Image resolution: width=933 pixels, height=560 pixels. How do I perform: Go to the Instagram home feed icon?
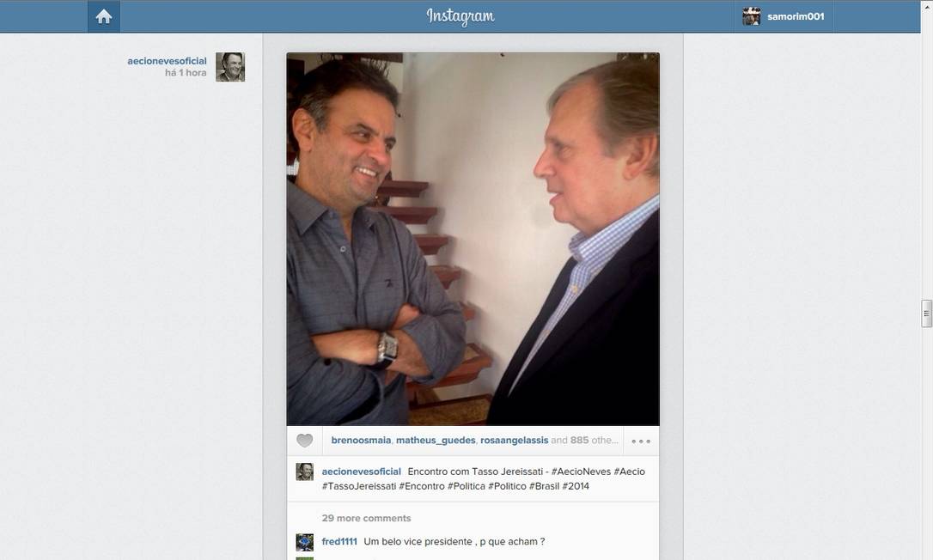click(104, 16)
